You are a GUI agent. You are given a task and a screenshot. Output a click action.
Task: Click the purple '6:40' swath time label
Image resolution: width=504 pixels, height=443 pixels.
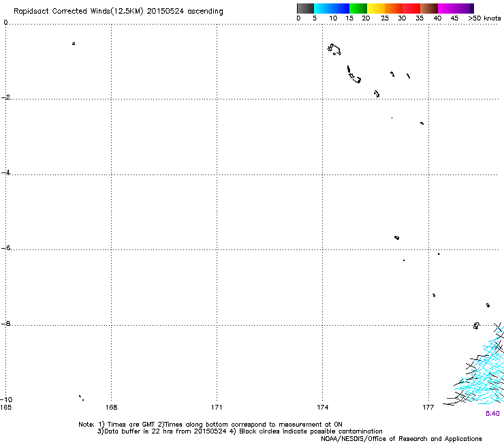click(x=492, y=414)
